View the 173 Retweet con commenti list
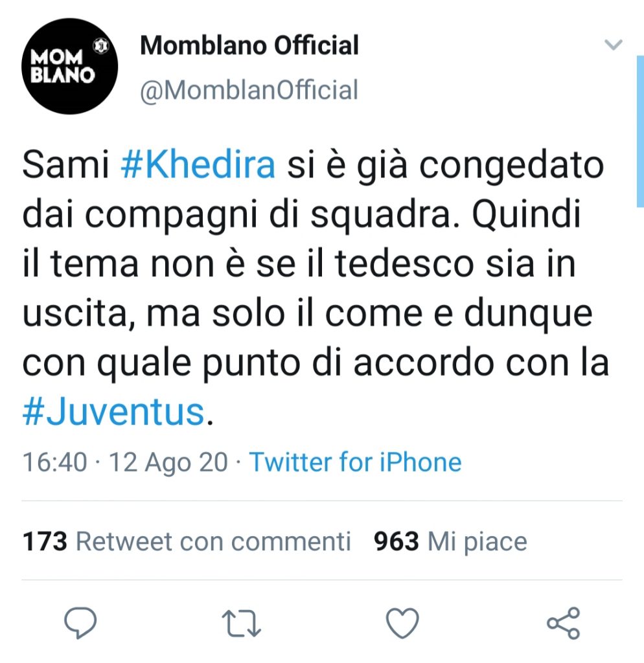This screenshot has height=663, width=644. (187, 541)
